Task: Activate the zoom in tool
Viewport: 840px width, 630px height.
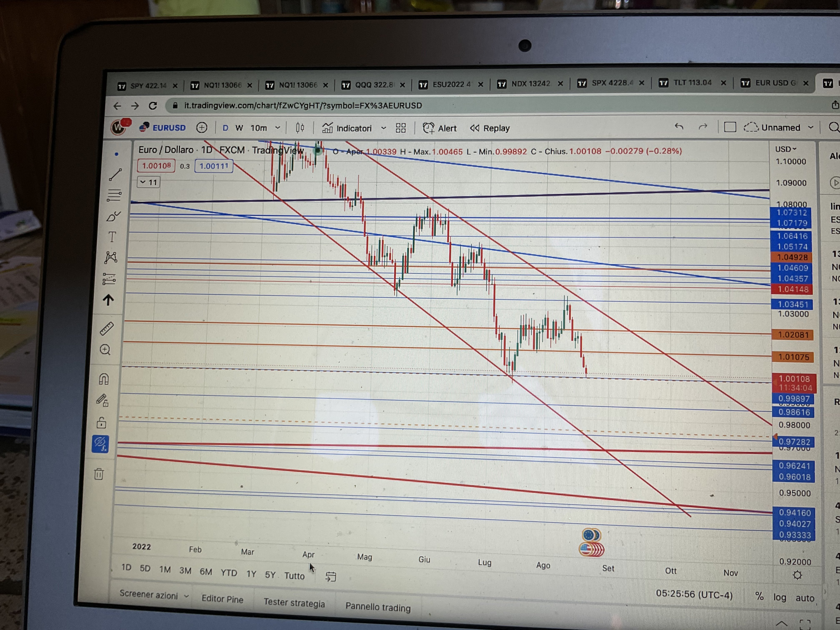Action: (x=105, y=350)
